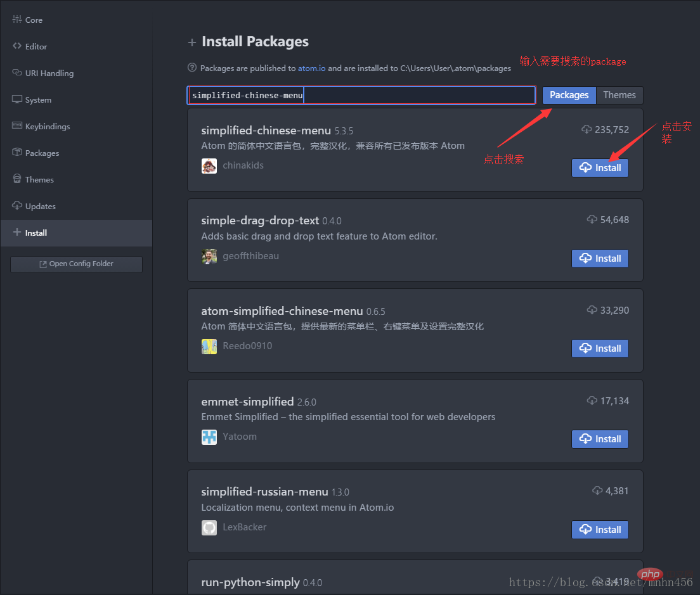This screenshot has height=595, width=700.
Task: Click the Open Config Folder button
Action: click(76, 264)
